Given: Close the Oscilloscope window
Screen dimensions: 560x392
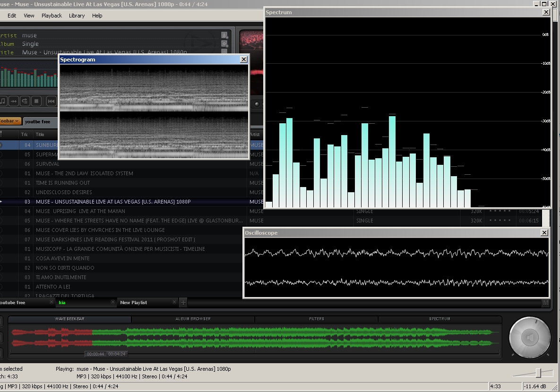Looking at the screenshot, I should (544, 233).
